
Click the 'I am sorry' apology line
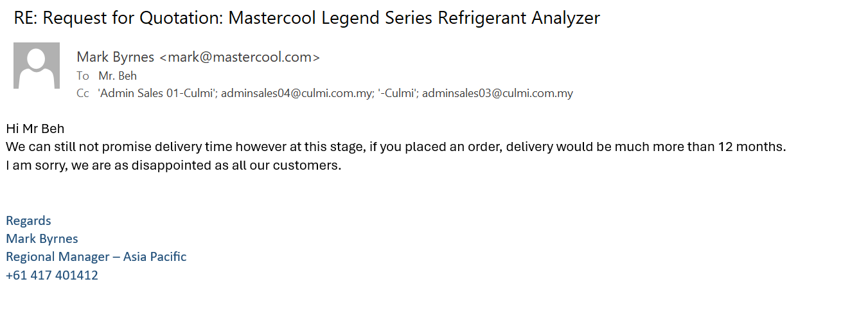[173, 165]
